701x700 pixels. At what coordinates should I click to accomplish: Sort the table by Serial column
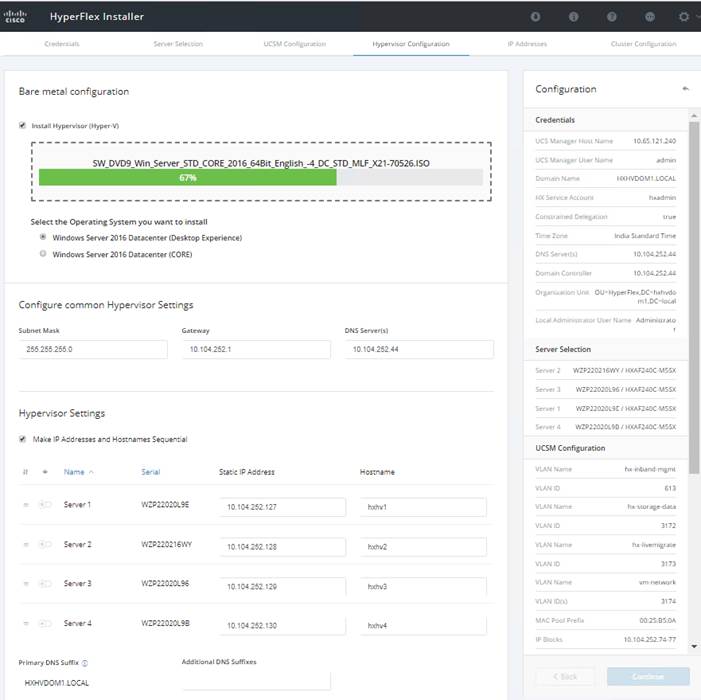(x=150, y=472)
